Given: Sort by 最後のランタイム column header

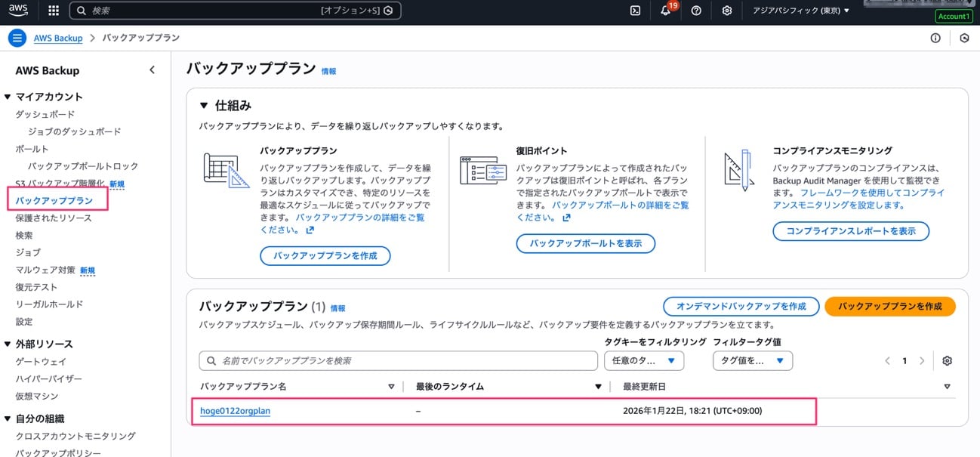Looking at the screenshot, I should point(450,387).
